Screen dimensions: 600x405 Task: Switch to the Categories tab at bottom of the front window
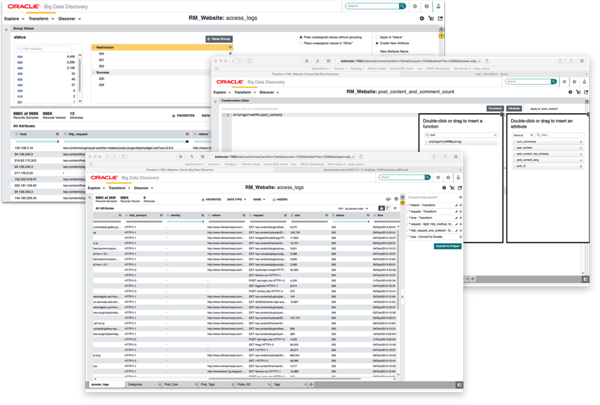pyautogui.click(x=143, y=384)
